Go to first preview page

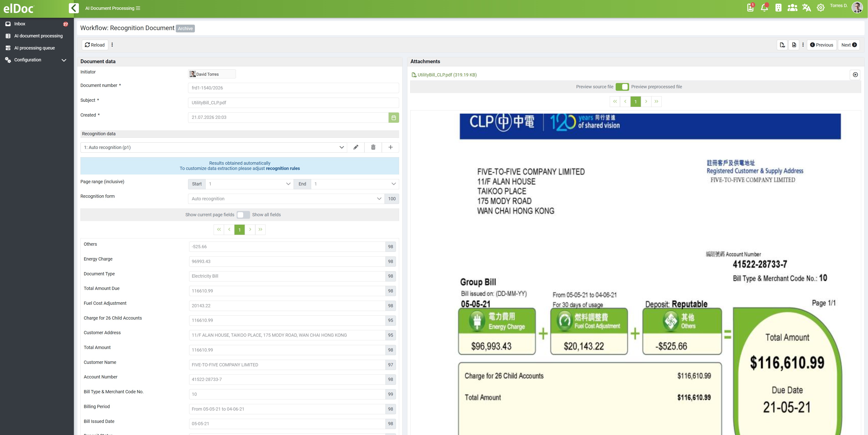pos(615,102)
